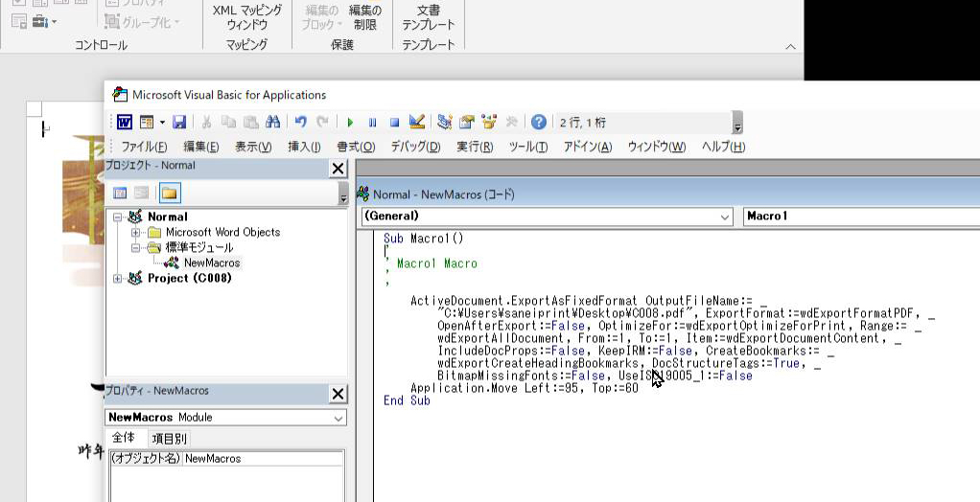Switch to the 全体 properties tab
Image resolution: width=980 pixels, height=502 pixels.
tap(123, 439)
